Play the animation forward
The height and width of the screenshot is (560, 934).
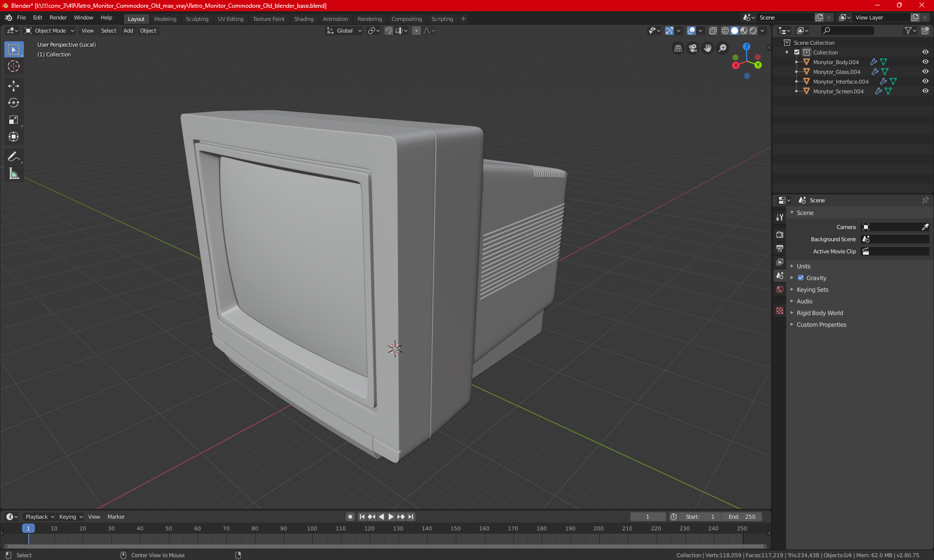(391, 517)
